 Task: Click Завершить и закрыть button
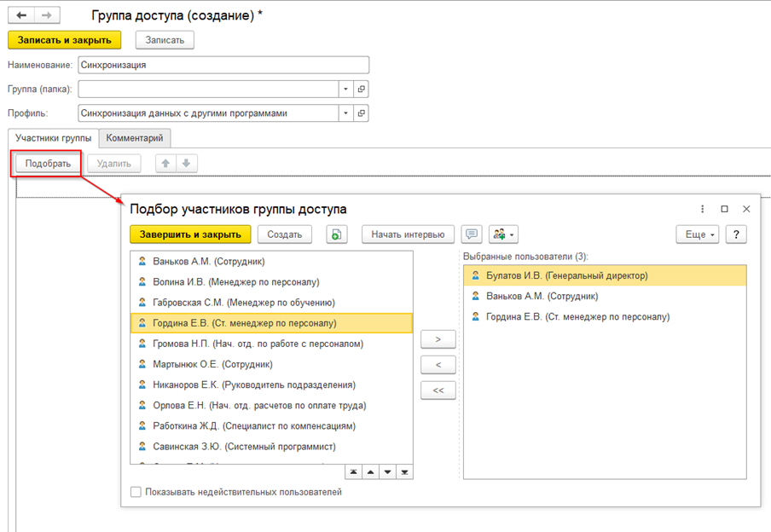pyautogui.click(x=190, y=234)
